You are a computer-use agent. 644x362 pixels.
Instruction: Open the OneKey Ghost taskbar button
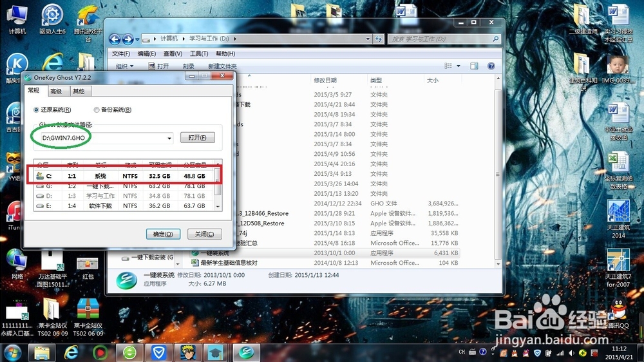[x=247, y=352]
